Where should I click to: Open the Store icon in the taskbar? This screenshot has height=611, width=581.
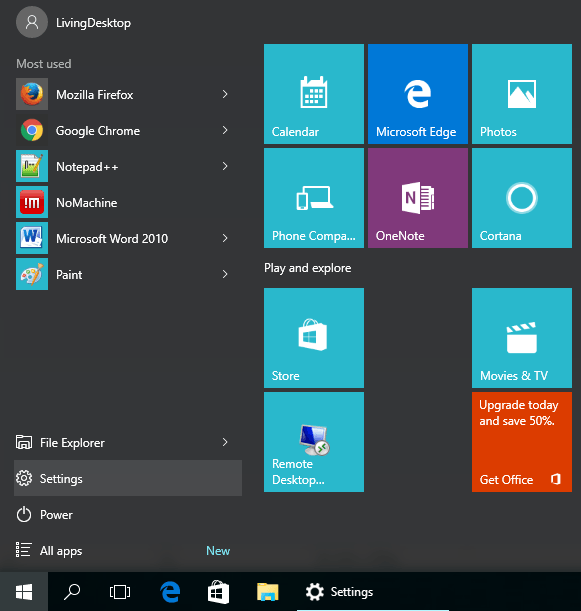(x=218, y=592)
